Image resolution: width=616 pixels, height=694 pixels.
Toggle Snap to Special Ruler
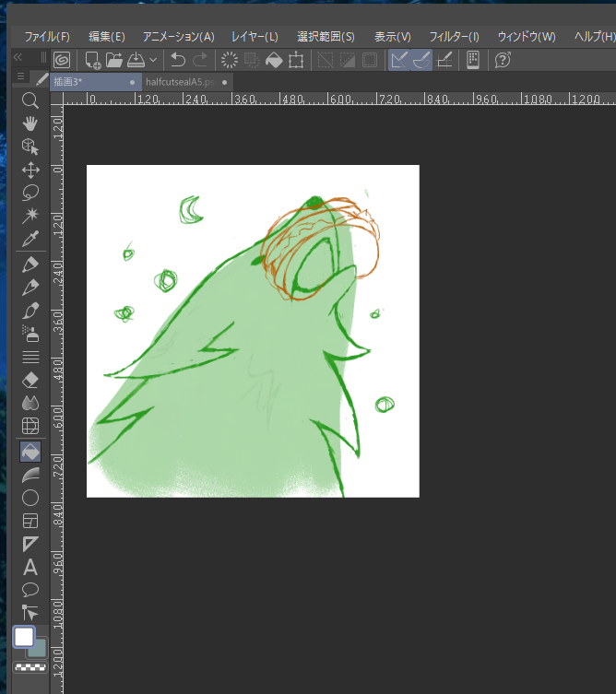421,60
